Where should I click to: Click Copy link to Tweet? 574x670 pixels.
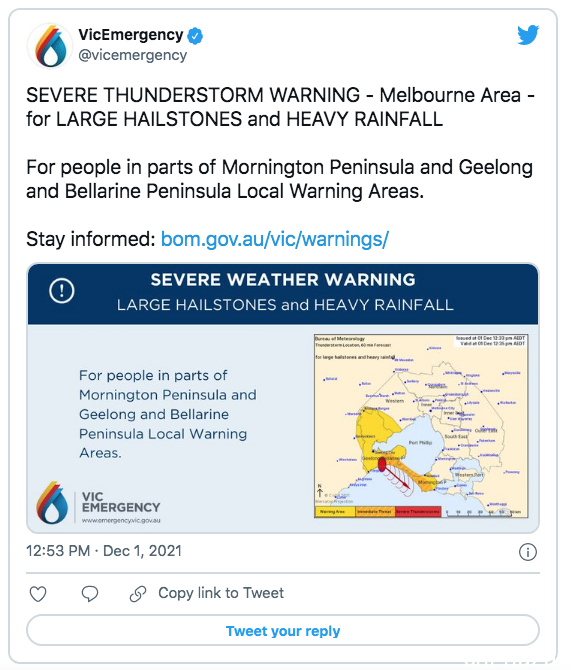(221, 593)
